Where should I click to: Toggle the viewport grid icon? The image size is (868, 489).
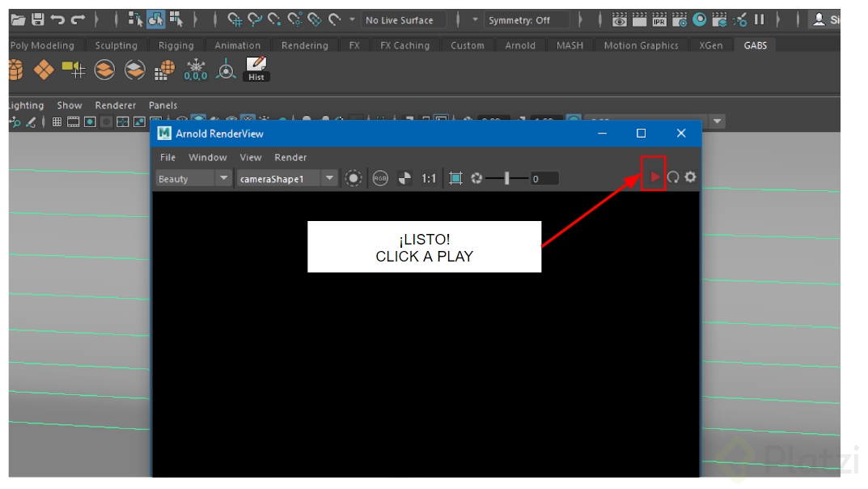(x=57, y=121)
